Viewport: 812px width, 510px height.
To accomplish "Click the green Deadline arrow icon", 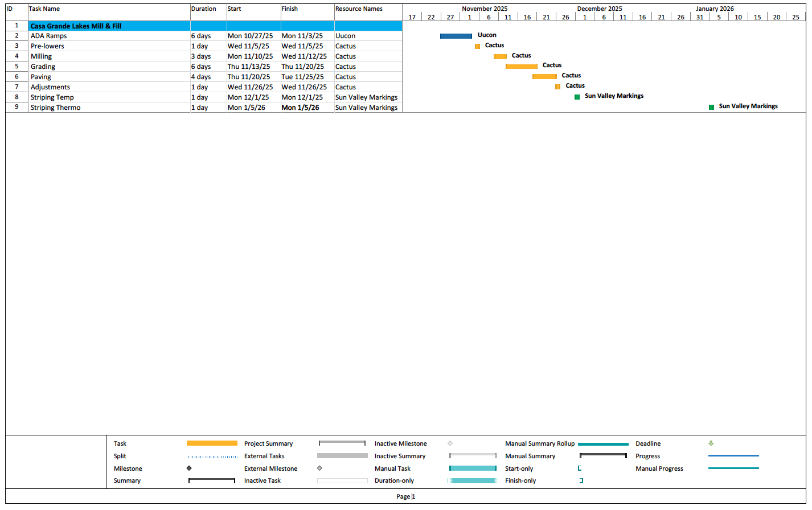I will [711, 443].
